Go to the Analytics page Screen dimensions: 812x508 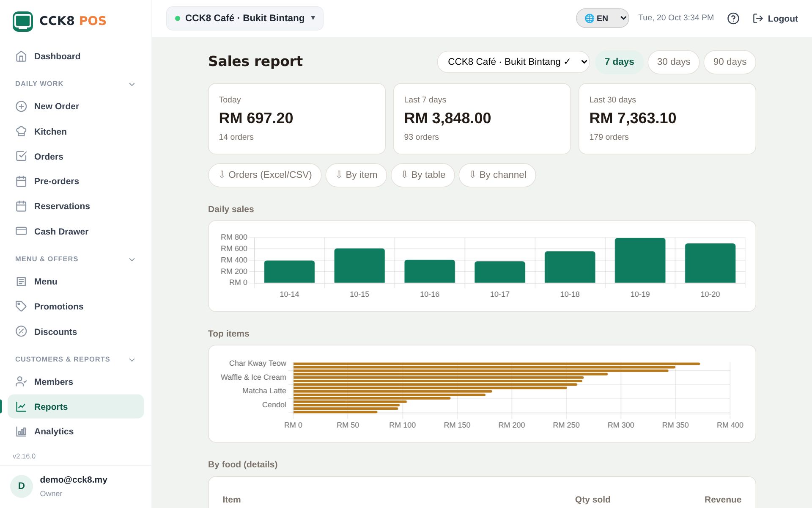pos(76,431)
